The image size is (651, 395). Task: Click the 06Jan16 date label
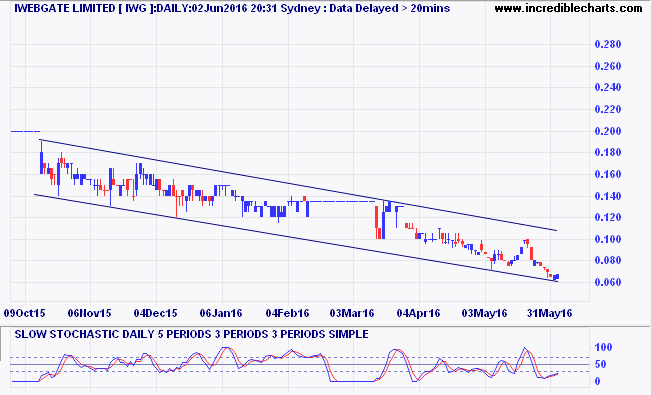tap(221, 313)
